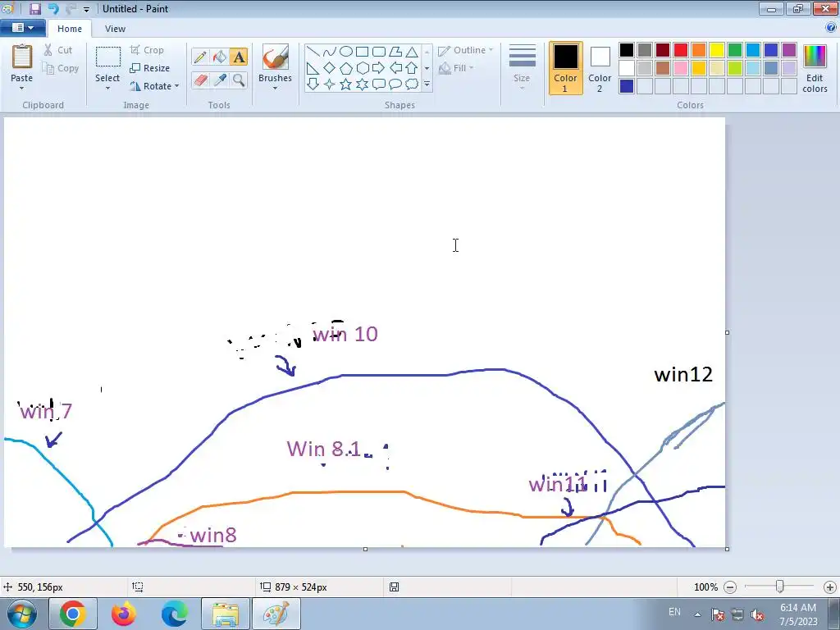Viewport: 840px width, 630px height.
Task: Open Firefox from the taskbar
Action: 124,614
